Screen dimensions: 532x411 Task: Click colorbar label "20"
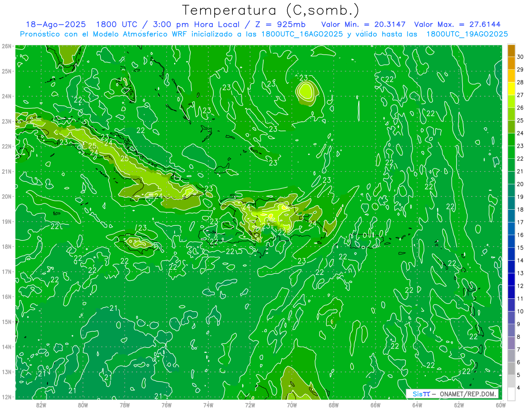click(x=520, y=184)
